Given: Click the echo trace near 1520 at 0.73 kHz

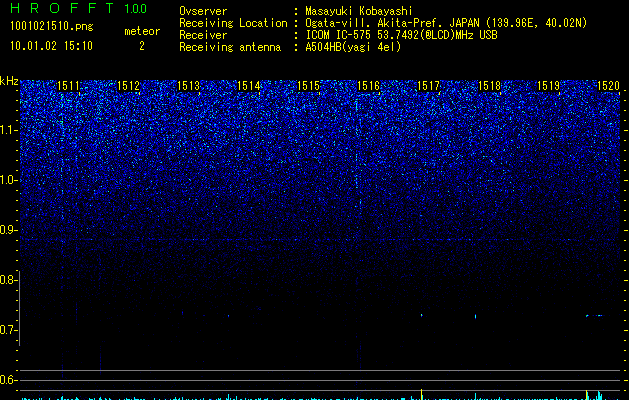Looking at the screenshot, I should coord(594,316).
